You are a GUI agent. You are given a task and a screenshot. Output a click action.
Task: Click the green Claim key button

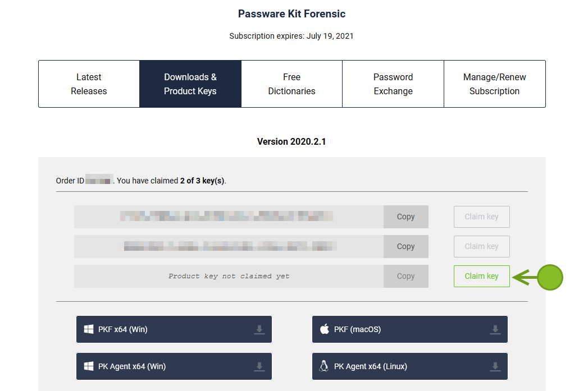click(x=481, y=276)
